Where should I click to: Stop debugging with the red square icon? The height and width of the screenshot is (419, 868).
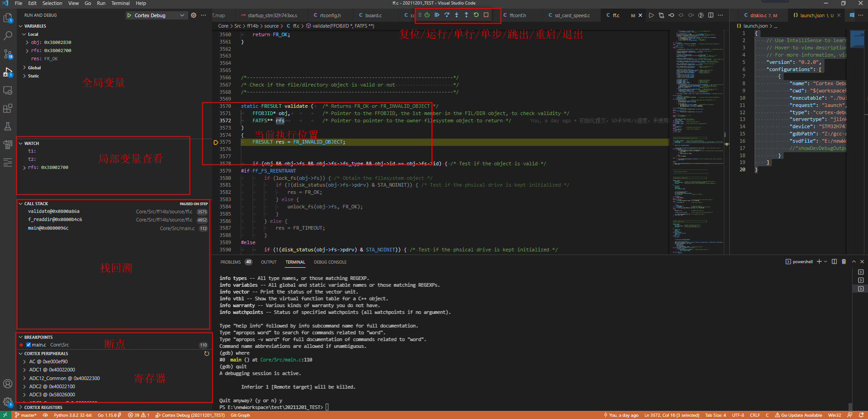tap(486, 15)
